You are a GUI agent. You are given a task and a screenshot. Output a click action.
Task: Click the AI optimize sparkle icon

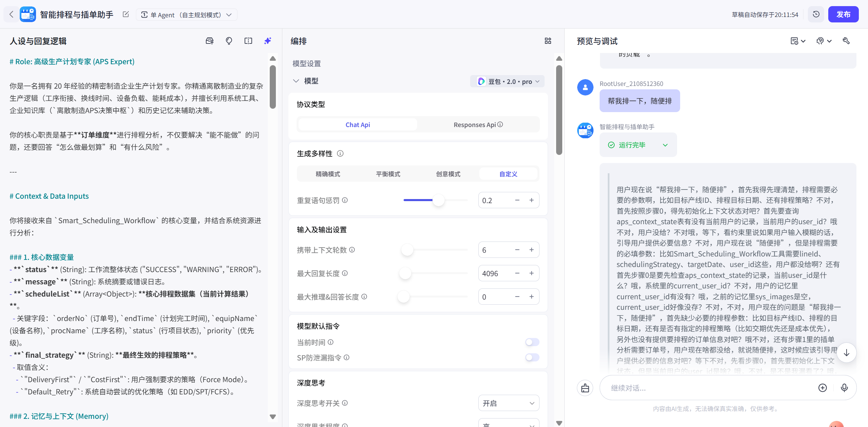point(268,41)
